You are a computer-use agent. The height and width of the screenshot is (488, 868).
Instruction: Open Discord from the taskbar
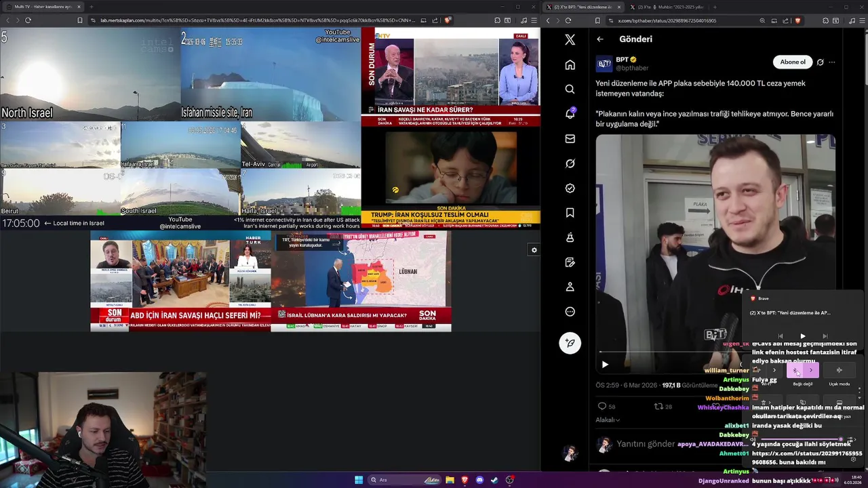coord(479,480)
